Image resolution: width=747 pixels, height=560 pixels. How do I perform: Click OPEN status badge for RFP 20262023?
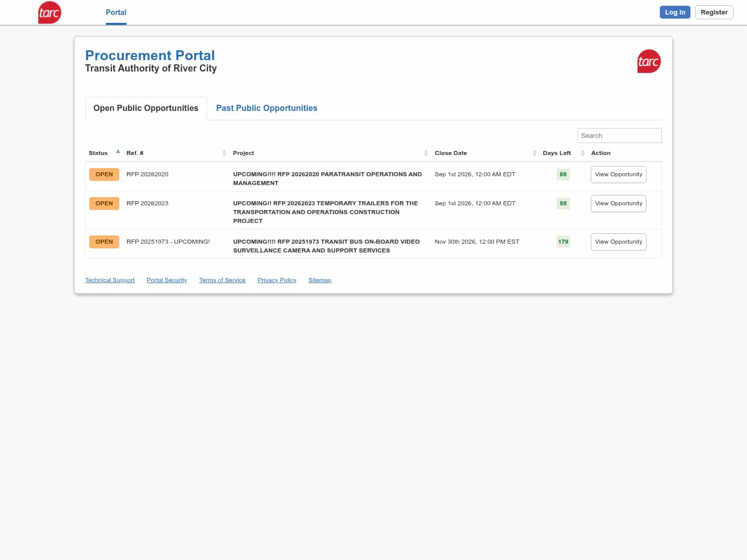(x=104, y=204)
